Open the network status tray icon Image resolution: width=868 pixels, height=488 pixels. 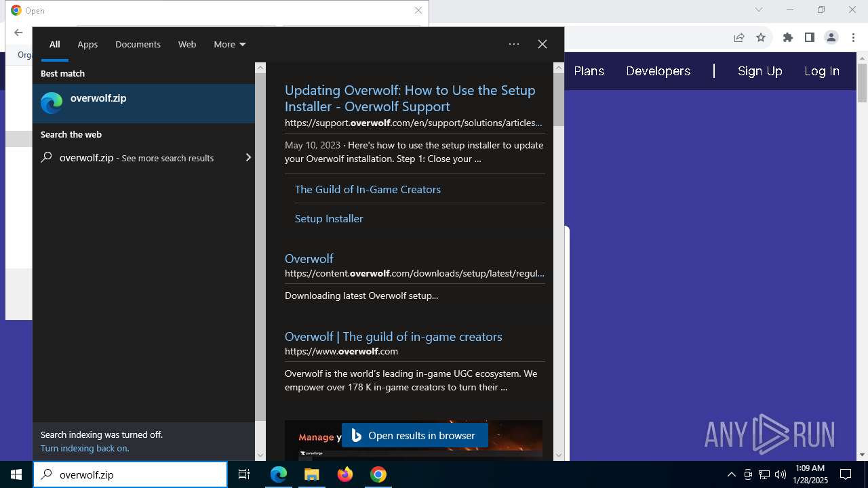pos(764,474)
